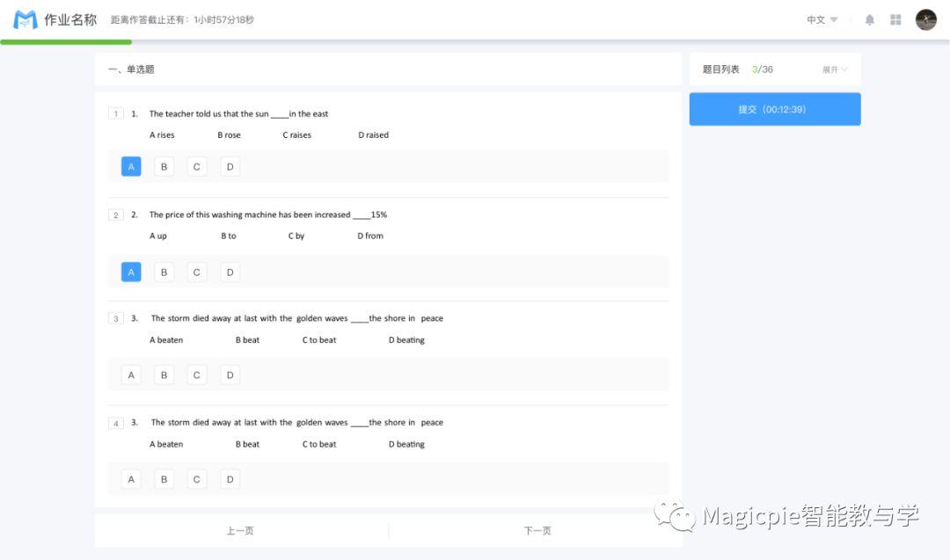Viewport: 950px width, 560px height.
Task: Open the grid apps menu icon
Action: pyautogui.click(x=895, y=19)
